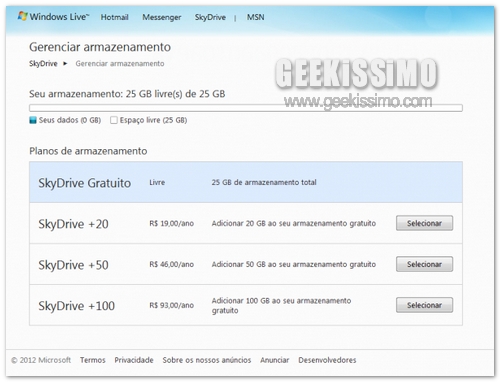Open the Privacidade footer link
Screen dimensions: 500x382
click(x=134, y=360)
